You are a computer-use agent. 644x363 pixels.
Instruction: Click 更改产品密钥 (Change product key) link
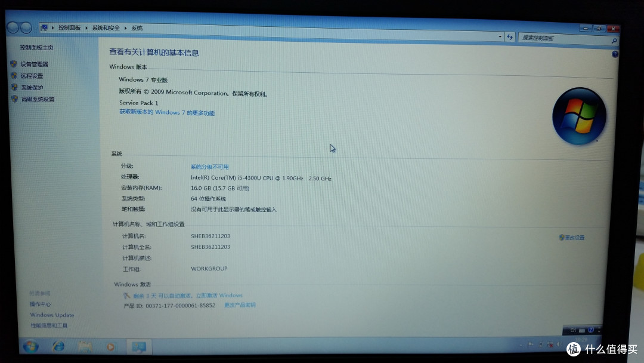coord(240,305)
